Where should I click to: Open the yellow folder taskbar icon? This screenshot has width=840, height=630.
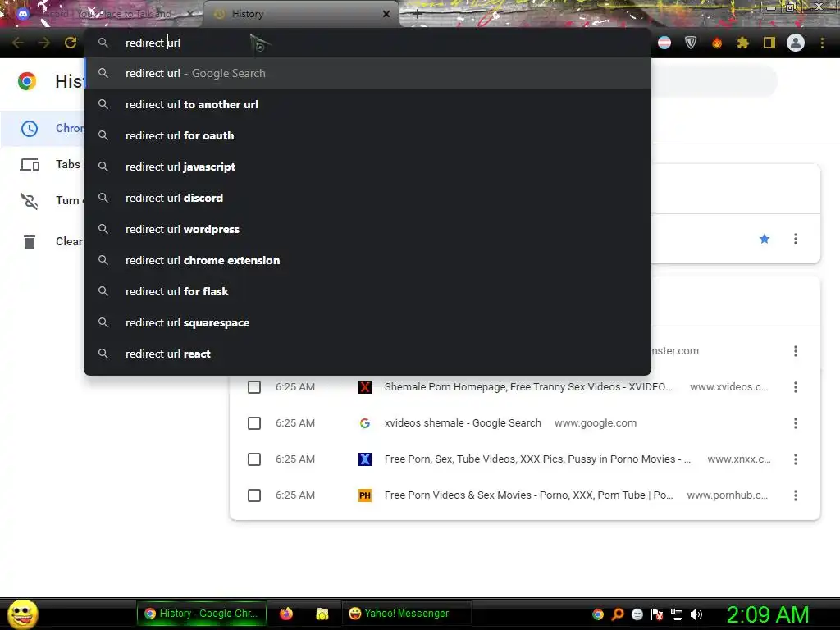(x=322, y=614)
